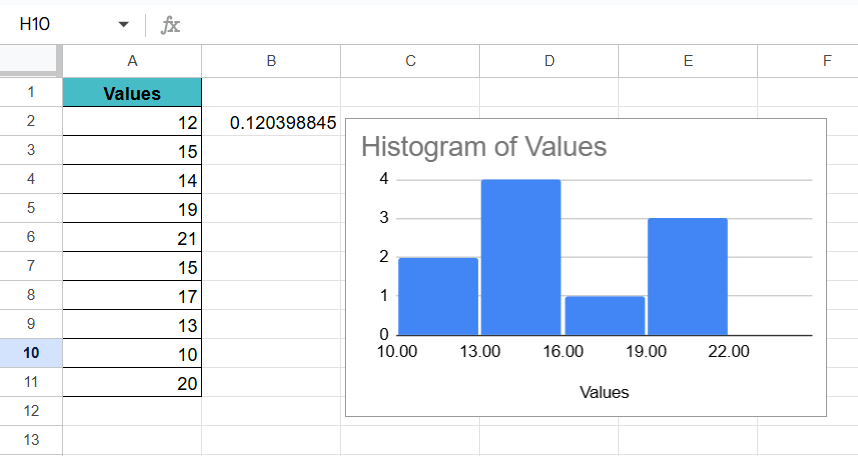Click the y-axis label 1
This screenshot has height=456, width=858.
point(384,296)
